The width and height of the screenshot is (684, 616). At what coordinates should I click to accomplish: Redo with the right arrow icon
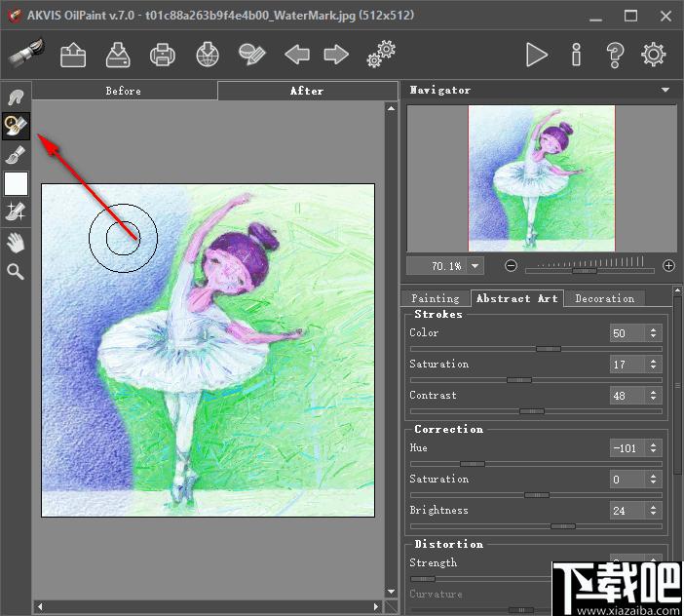(336, 55)
